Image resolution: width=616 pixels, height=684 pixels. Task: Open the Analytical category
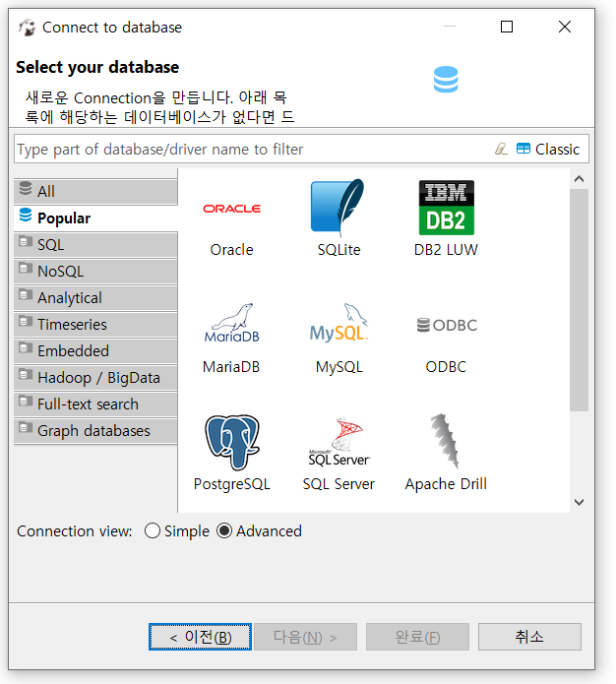(95, 298)
